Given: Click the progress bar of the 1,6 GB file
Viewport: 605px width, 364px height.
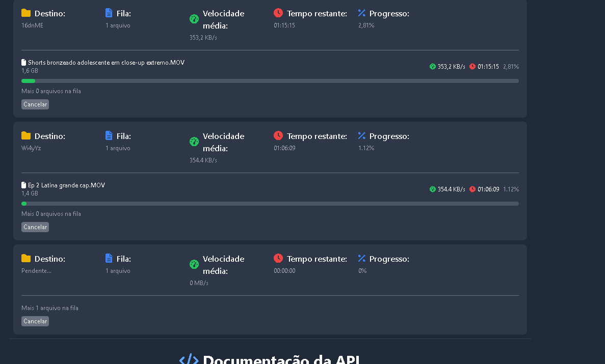Looking at the screenshot, I should (270, 81).
